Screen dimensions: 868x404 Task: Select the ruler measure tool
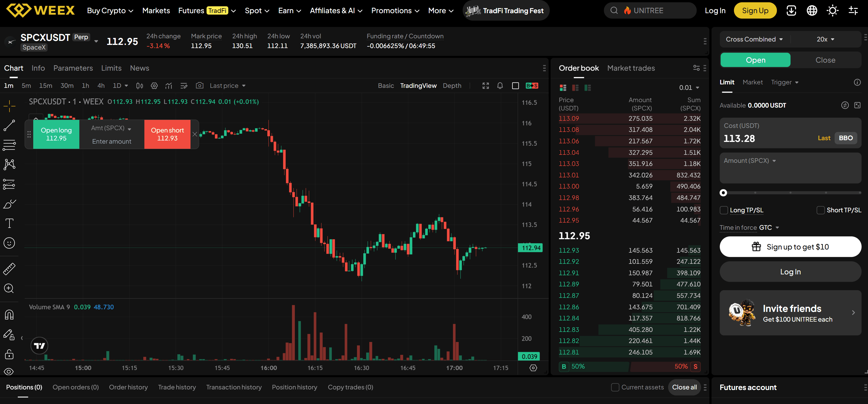[9, 269]
